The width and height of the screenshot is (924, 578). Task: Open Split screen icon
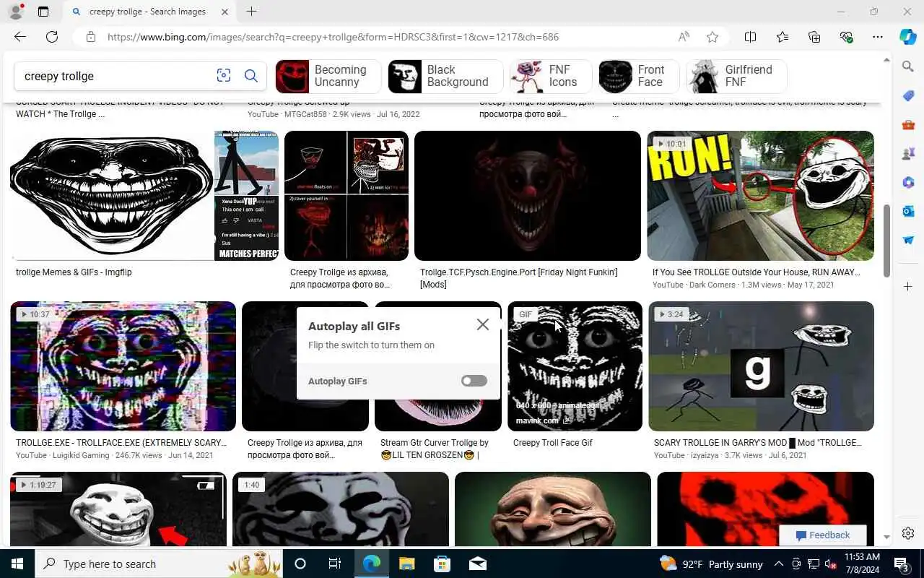coord(750,37)
